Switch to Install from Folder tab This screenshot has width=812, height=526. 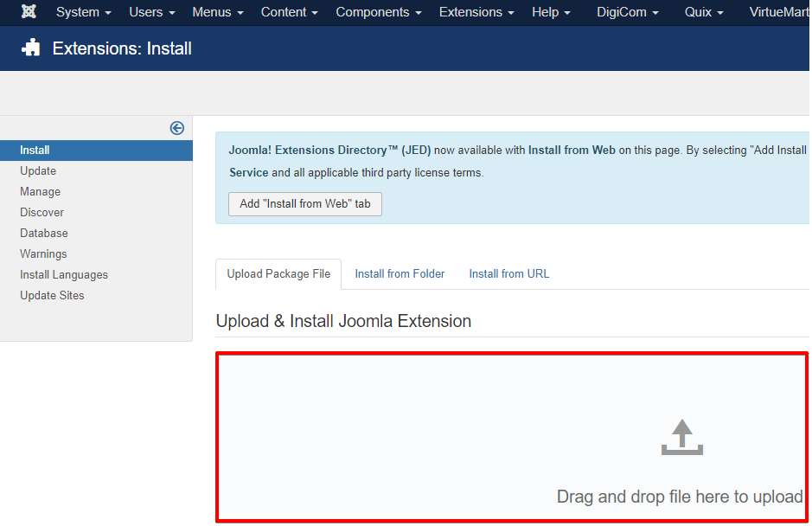(x=400, y=274)
